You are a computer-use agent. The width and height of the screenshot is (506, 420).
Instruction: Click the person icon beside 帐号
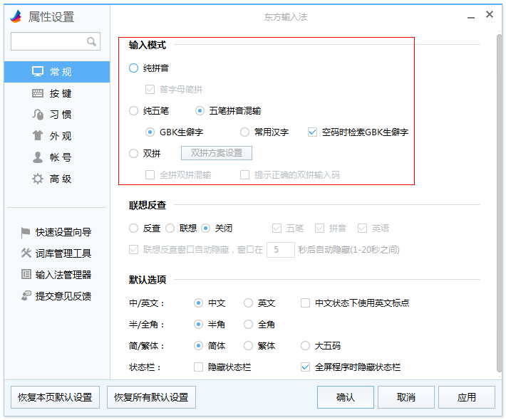pyautogui.click(x=38, y=157)
